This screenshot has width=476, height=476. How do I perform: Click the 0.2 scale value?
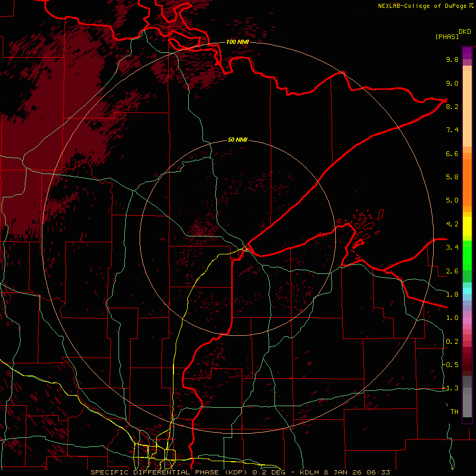pyautogui.click(x=452, y=342)
